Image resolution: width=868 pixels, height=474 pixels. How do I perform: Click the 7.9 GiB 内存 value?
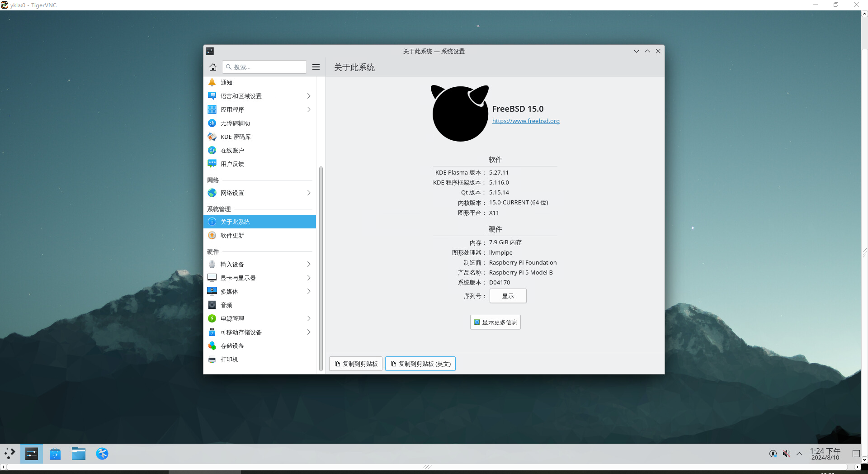[505, 242]
